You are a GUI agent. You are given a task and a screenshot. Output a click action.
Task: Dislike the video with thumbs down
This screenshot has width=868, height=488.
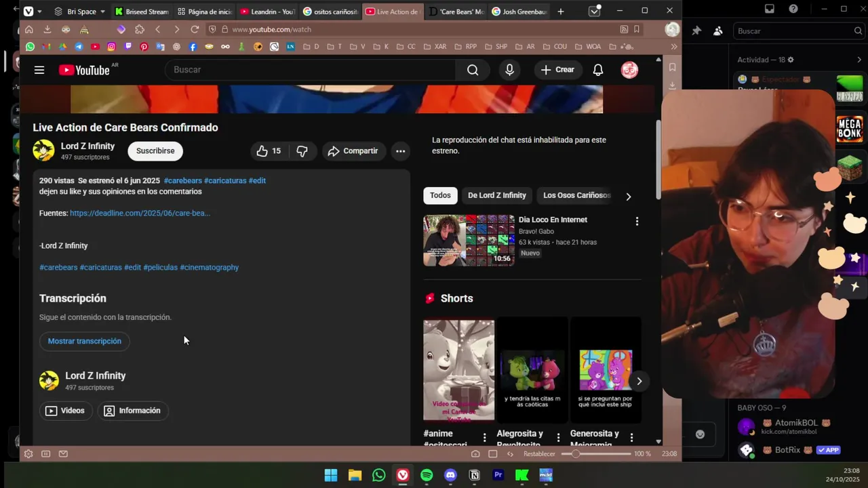302,151
